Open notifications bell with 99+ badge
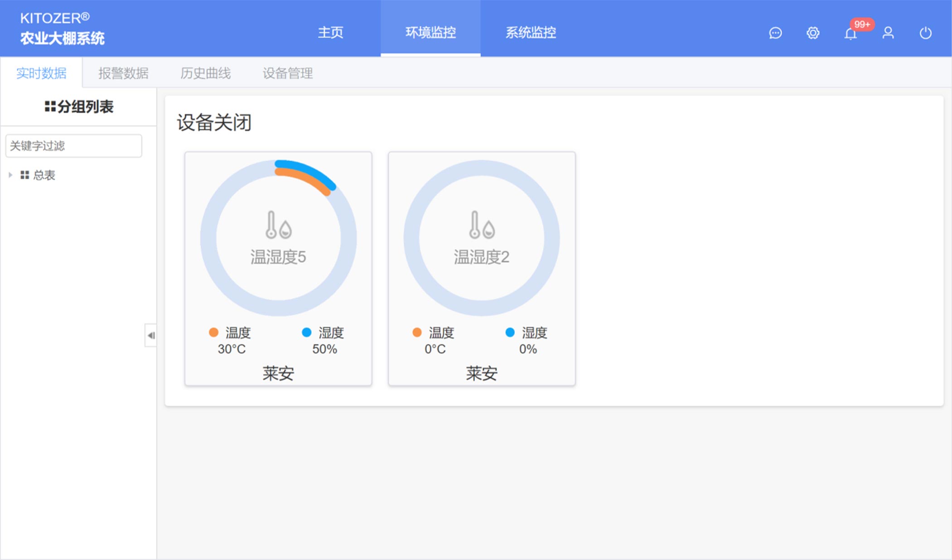 pyautogui.click(x=851, y=33)
